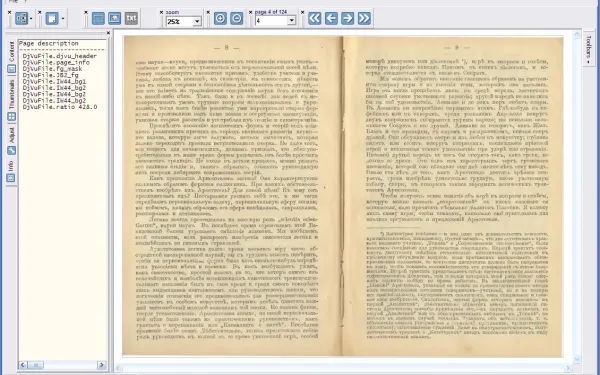
Task: Click the right scanned page numbered 9
Action: tap(453, 196)
